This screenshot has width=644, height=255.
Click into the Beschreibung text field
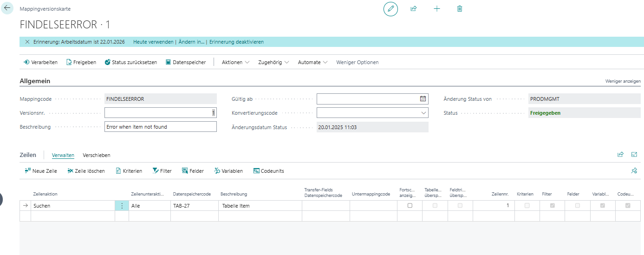pos(160,127)
